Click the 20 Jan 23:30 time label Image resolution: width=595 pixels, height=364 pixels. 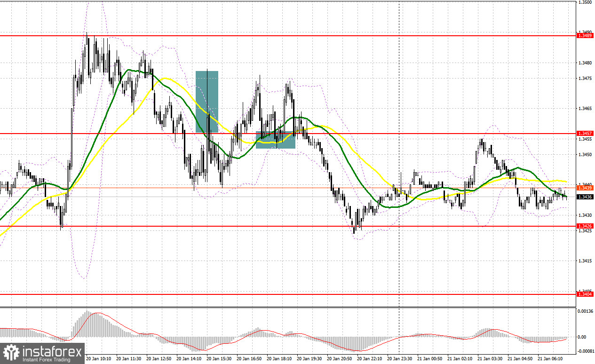coord(399,358)
